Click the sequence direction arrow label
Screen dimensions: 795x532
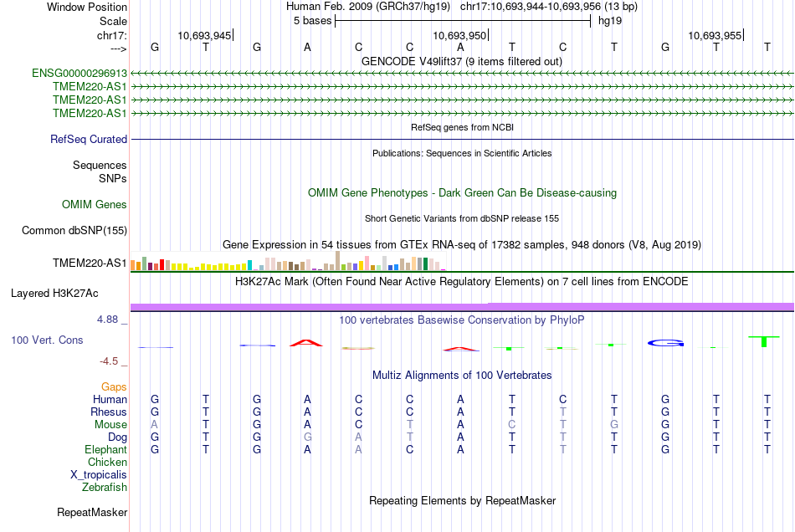(x=118, y=49)
